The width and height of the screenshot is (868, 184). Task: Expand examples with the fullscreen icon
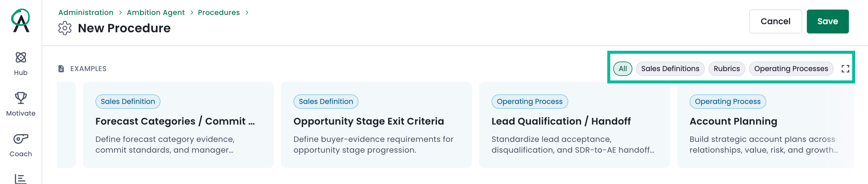click(x=845, y=69)
